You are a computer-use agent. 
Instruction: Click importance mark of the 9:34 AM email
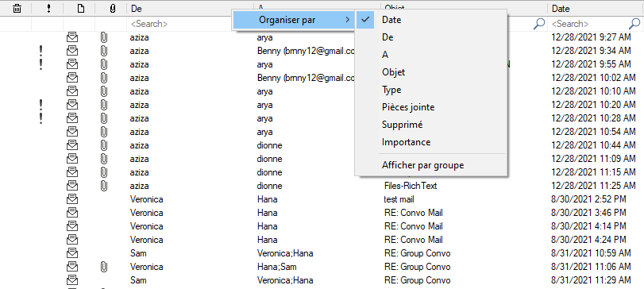tap(40, 52)
